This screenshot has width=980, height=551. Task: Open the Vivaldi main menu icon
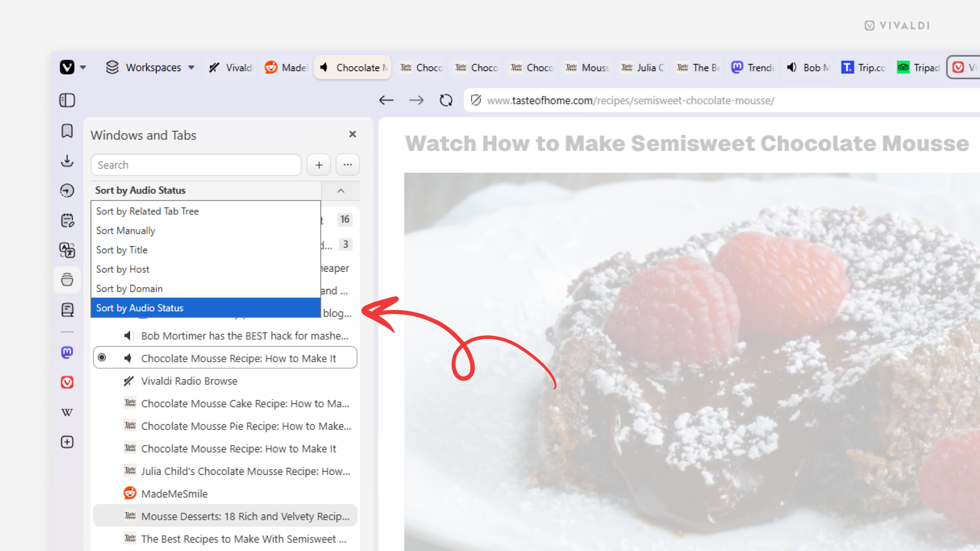tap(67, 67)
